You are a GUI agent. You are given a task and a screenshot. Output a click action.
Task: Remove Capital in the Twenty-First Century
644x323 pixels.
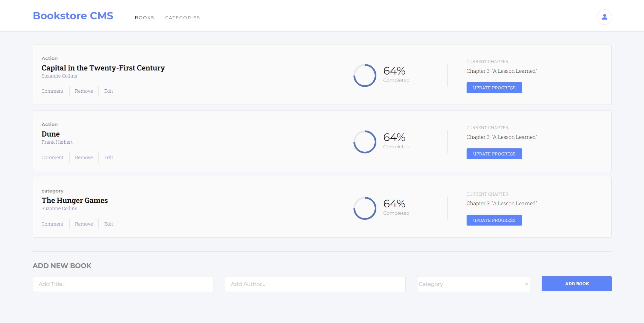84,91
